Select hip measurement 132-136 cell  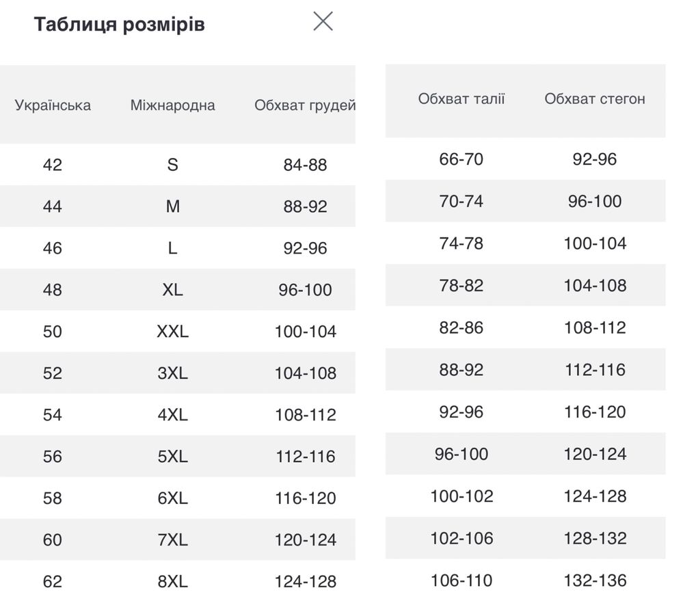click(x=595, y=580)
